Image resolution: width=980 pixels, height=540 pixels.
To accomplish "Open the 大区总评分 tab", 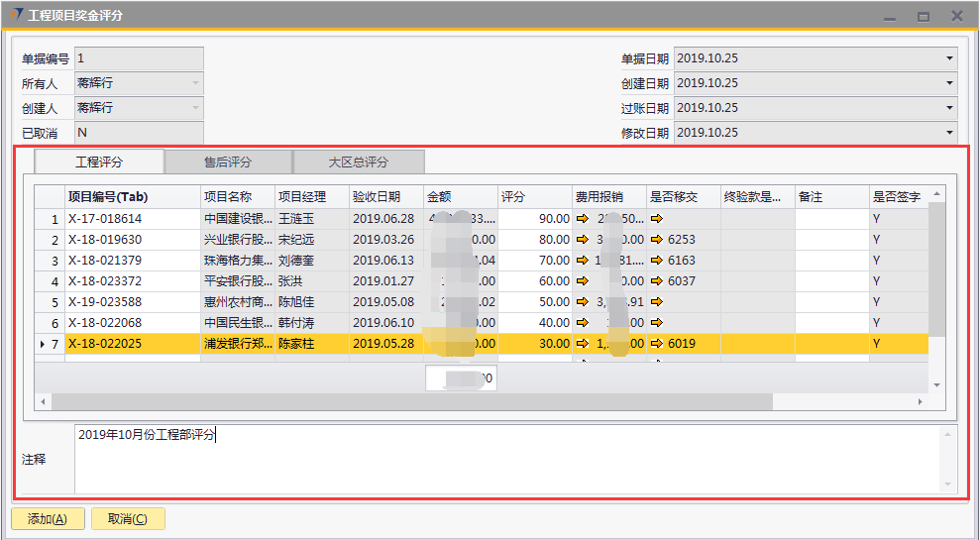I will click(359, 162).
